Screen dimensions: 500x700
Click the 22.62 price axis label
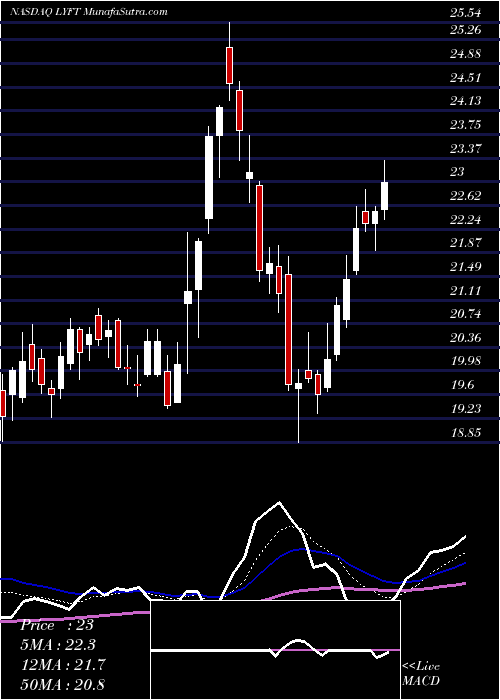tap(466, 196)
